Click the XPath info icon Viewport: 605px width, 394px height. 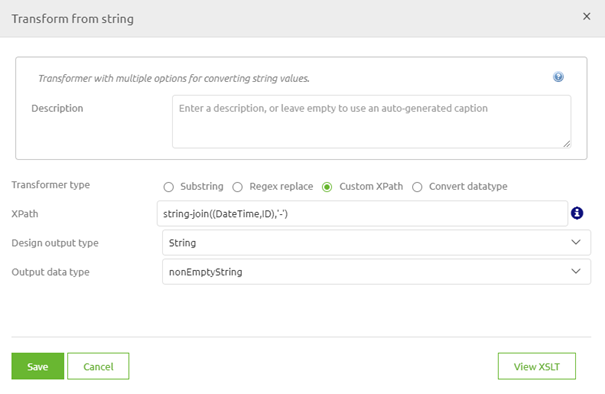point(577,213)
